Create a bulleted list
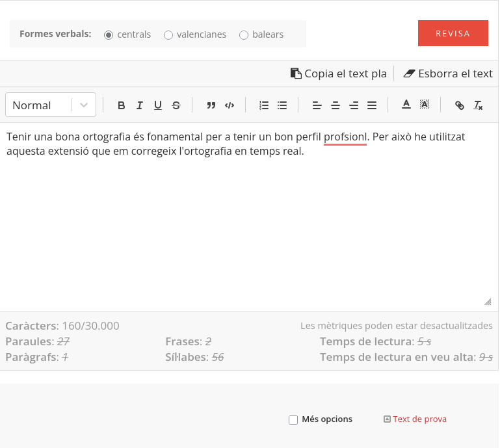 point(282,105)
